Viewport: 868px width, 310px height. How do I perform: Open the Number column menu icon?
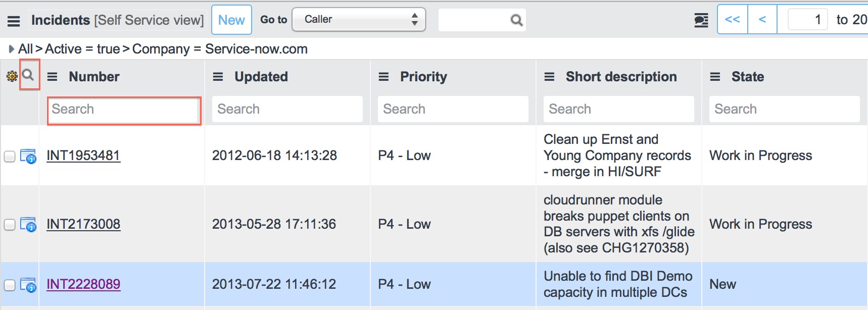52,77
